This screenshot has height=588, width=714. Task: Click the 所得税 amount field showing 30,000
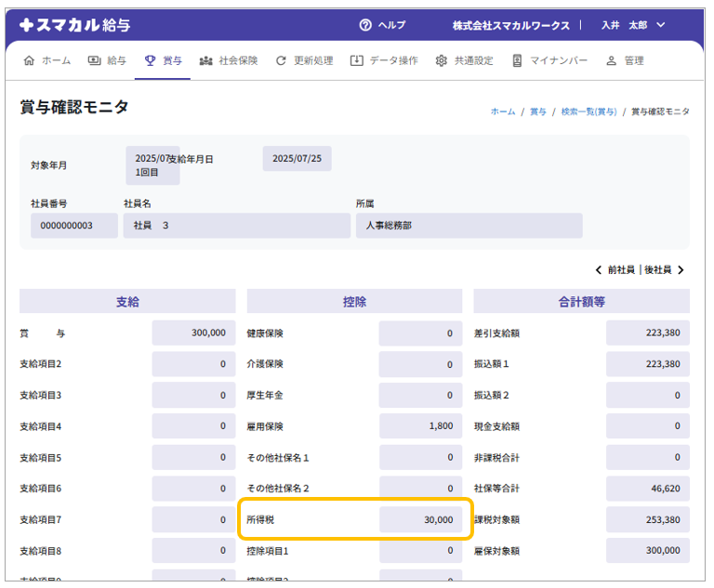click(x=420, y=519)
